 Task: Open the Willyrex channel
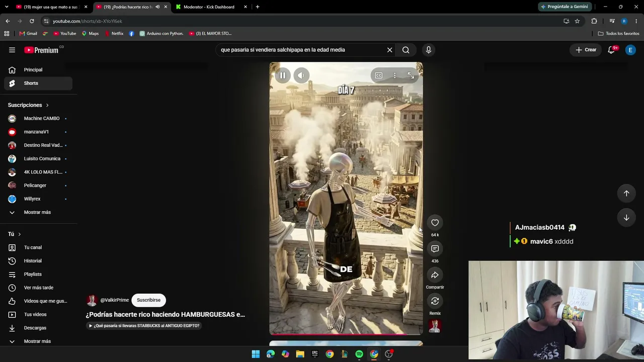click(x=38, y=199)
